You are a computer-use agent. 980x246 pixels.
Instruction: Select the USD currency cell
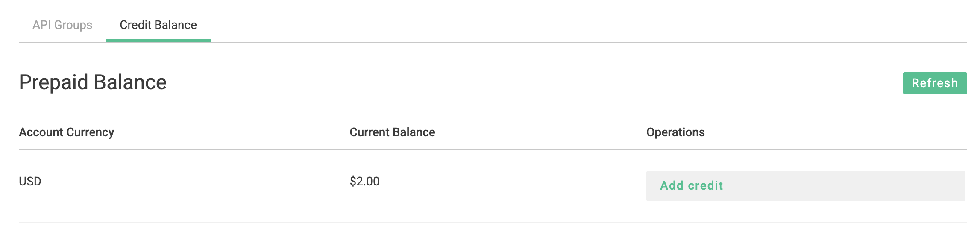tap(30, 182)
